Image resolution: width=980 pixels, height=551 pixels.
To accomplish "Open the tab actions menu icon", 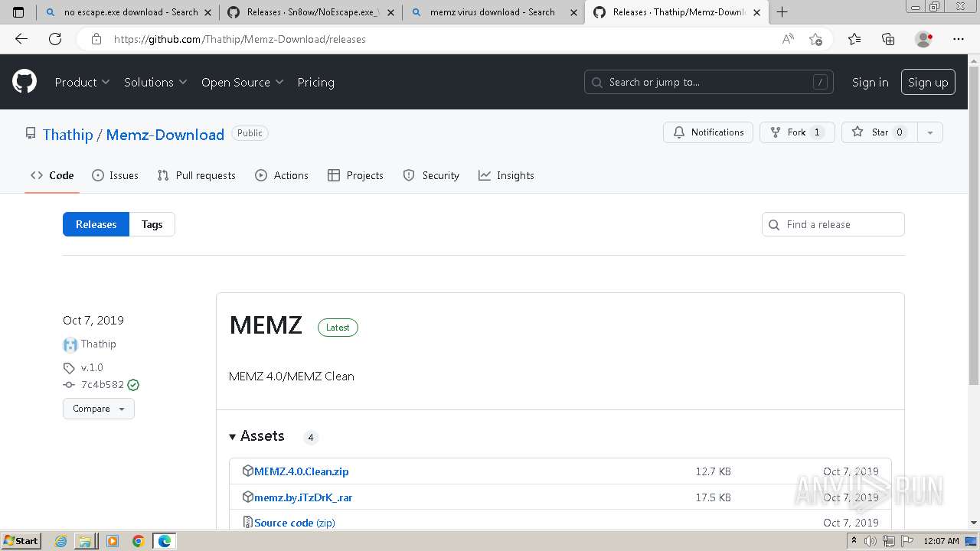I will 18,12.
